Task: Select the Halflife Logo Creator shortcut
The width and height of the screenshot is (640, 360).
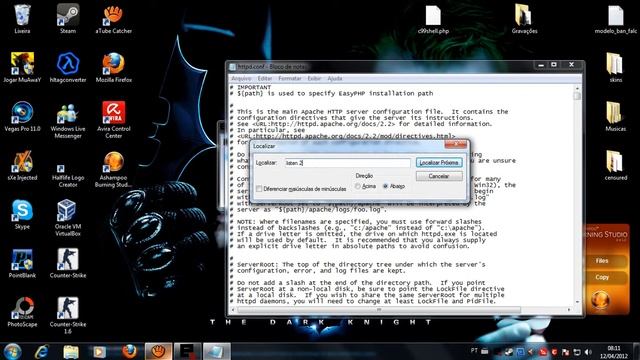Action: point(68,173)
